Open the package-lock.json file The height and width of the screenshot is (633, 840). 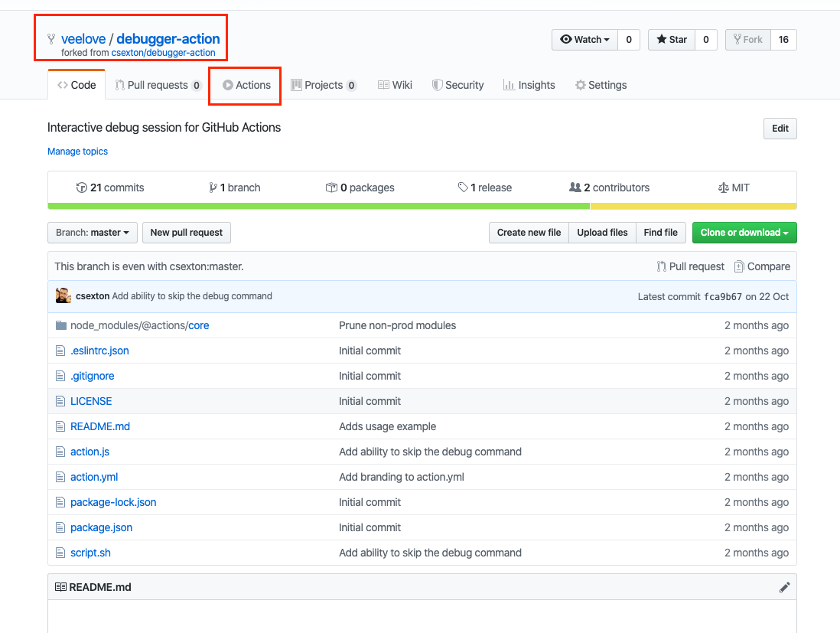tap(113, 502)
